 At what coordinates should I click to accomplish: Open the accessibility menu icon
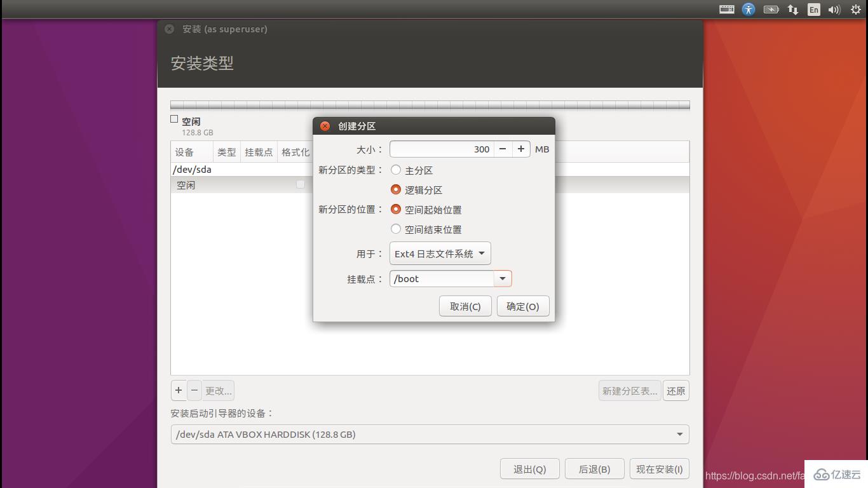point(749,9)
